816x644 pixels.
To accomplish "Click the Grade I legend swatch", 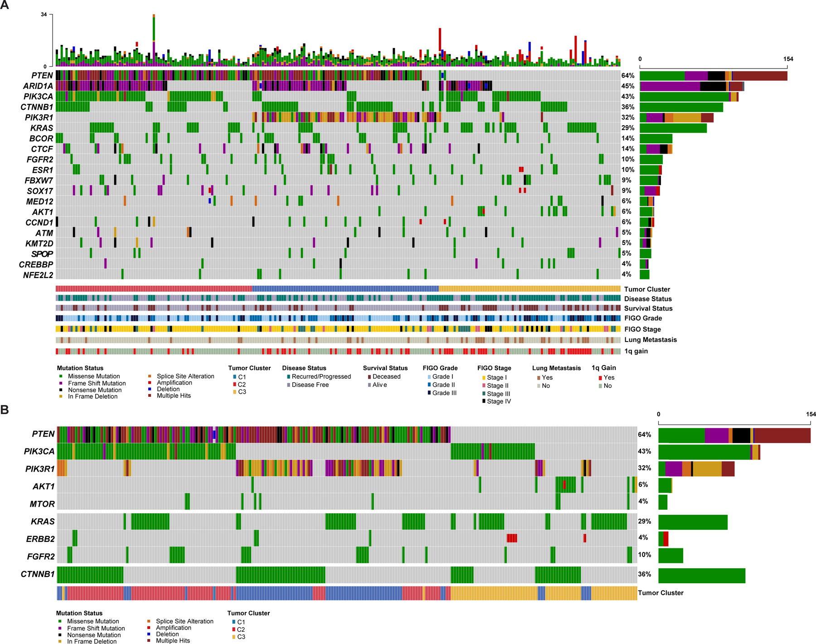I will (429, 377).
